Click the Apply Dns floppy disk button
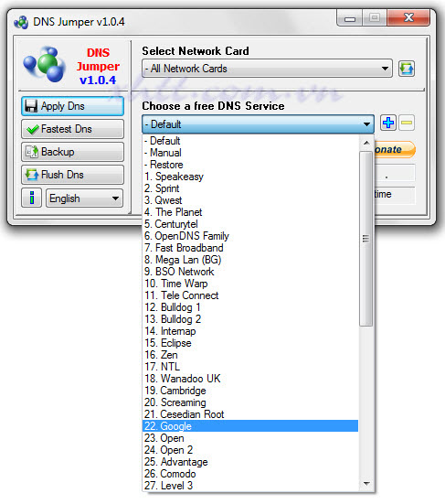 72,106
